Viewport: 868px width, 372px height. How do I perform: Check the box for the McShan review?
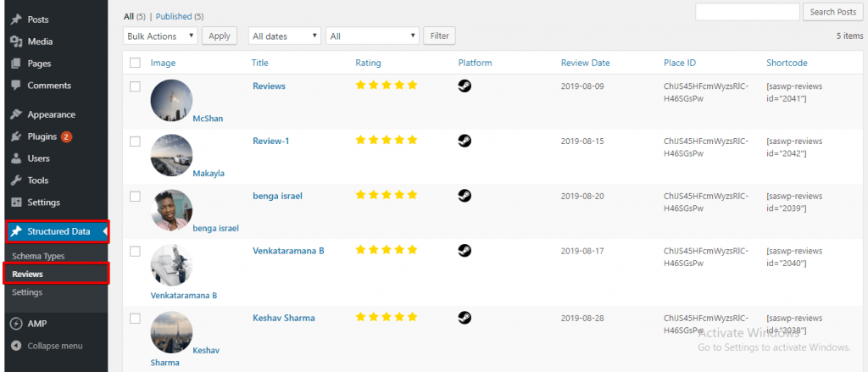coord(135,86)
